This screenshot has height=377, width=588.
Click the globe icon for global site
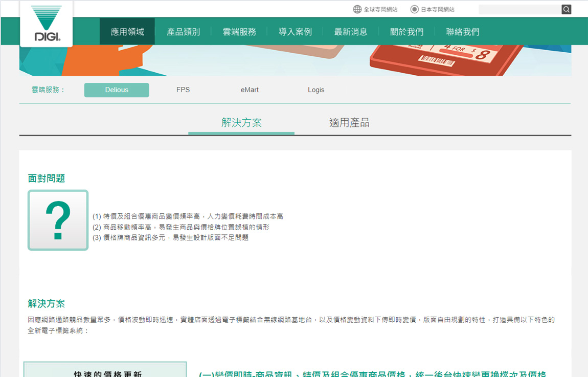357,9
